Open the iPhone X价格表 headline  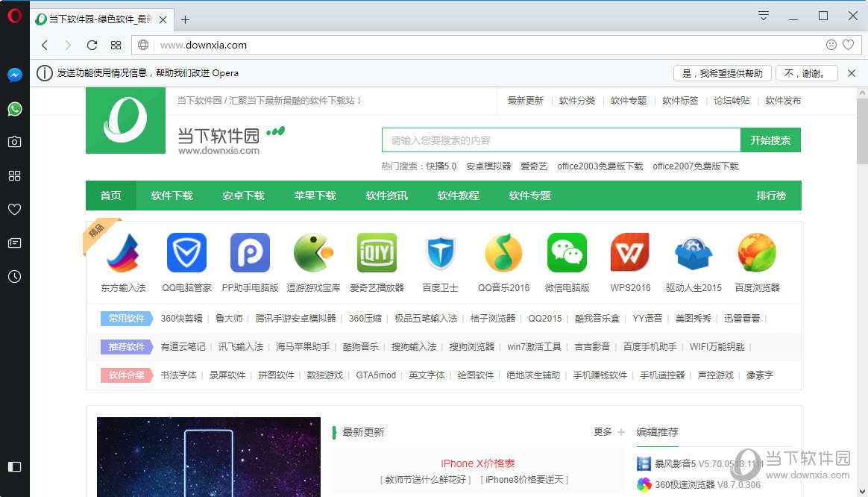point(478,463)
